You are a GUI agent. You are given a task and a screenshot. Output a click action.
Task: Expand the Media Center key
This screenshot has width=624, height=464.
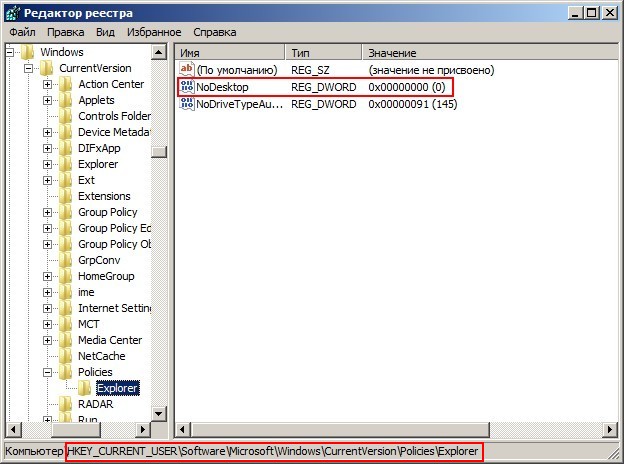[x=47, y=340]
